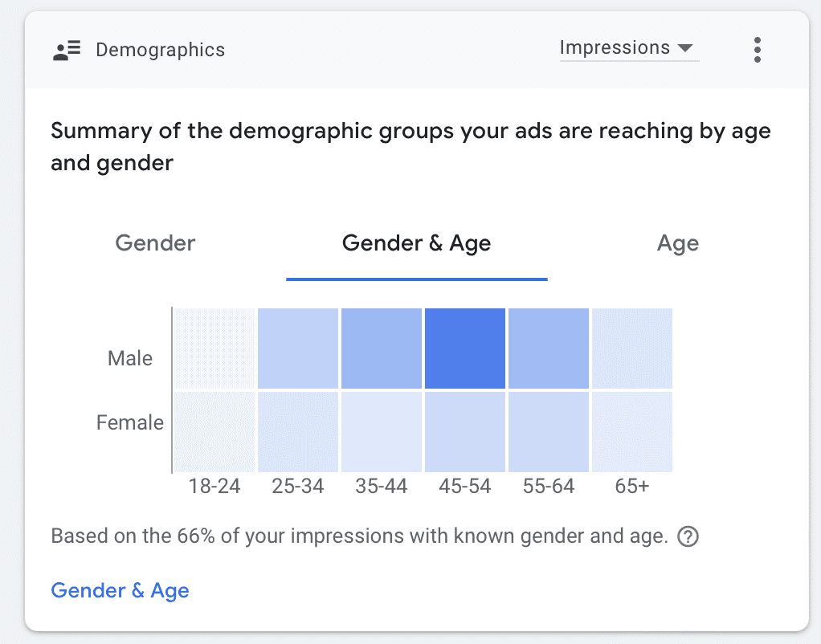The height and width of the screenshot is (644, 821).
Task: Open the Gender & Age report link
Action: [120, 591]
